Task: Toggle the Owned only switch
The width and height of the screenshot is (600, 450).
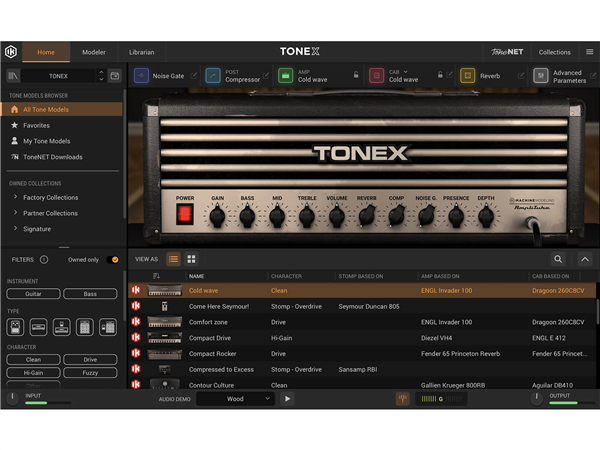Action: 113,259
